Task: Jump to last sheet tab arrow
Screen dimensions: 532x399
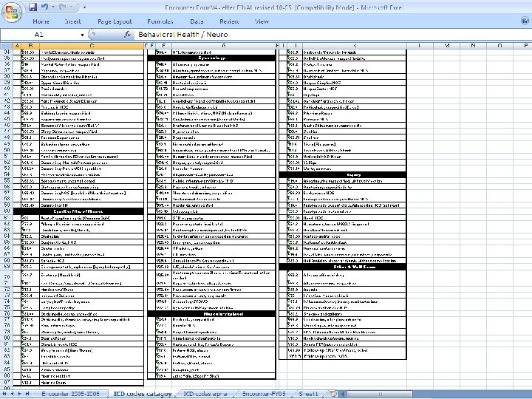Action: (x=27, y=394)
